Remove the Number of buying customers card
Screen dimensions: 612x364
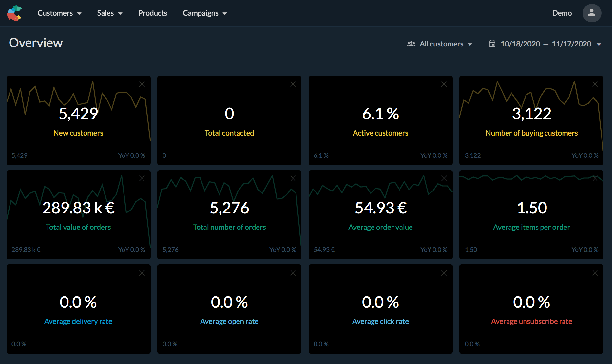click(595, 84)
